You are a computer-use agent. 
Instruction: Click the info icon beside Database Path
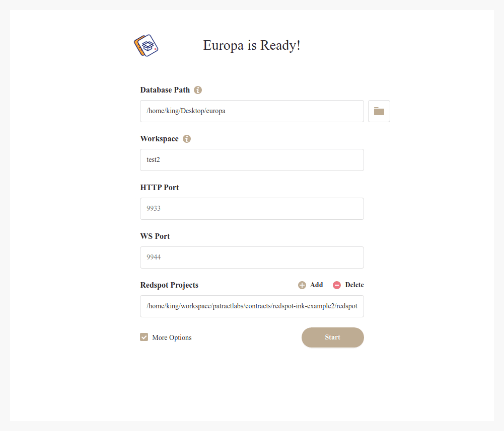198,90
